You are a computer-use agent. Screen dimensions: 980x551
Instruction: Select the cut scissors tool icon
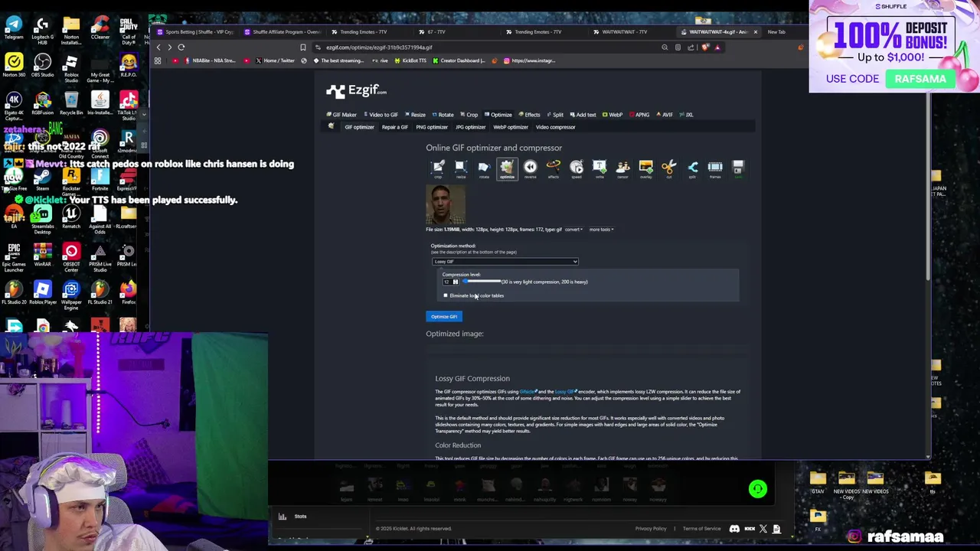[669, 168]
